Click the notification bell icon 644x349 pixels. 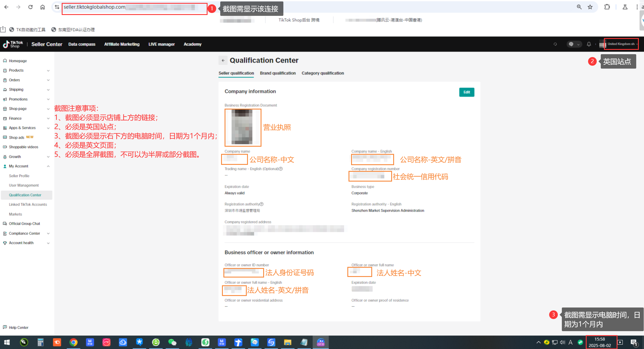pos(589,44)
